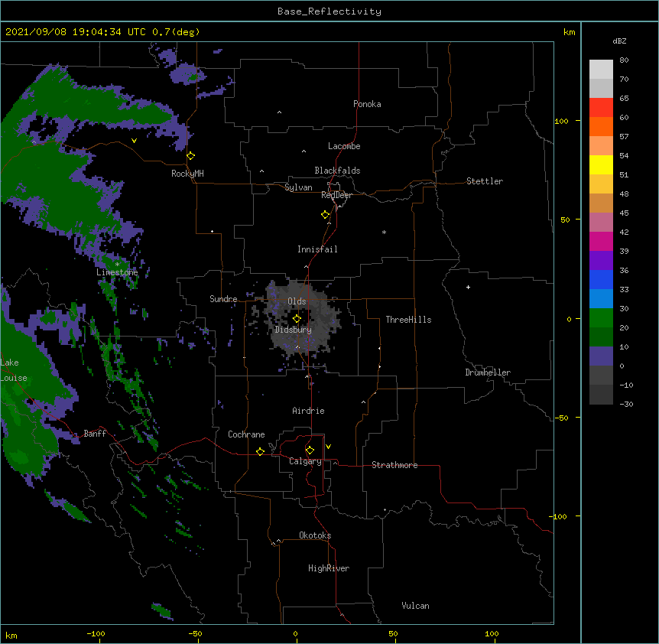Click the 100 tick on the right km axis

pos(561,121)
